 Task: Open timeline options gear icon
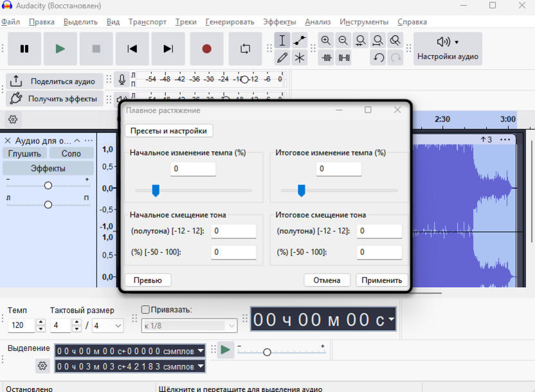[x=13, y=120]
